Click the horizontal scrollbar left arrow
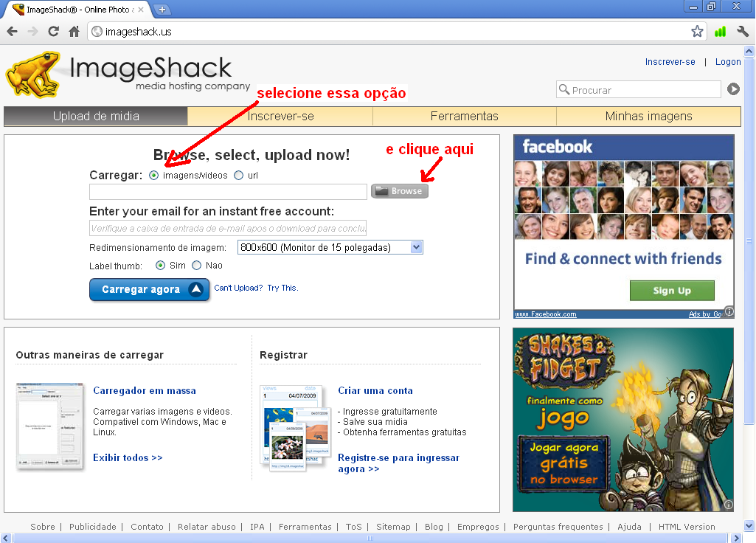This screenshot has height=543, width=756. click(6, 538)
